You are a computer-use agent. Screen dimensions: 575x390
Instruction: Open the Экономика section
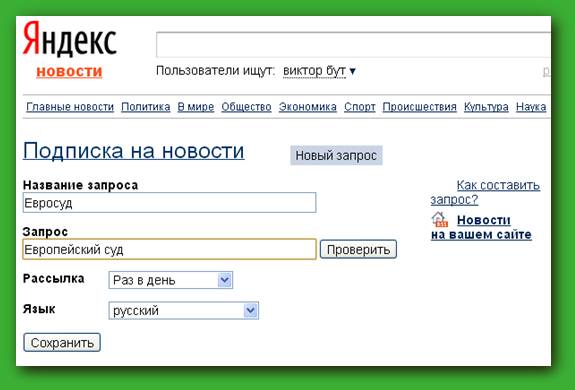308,107
